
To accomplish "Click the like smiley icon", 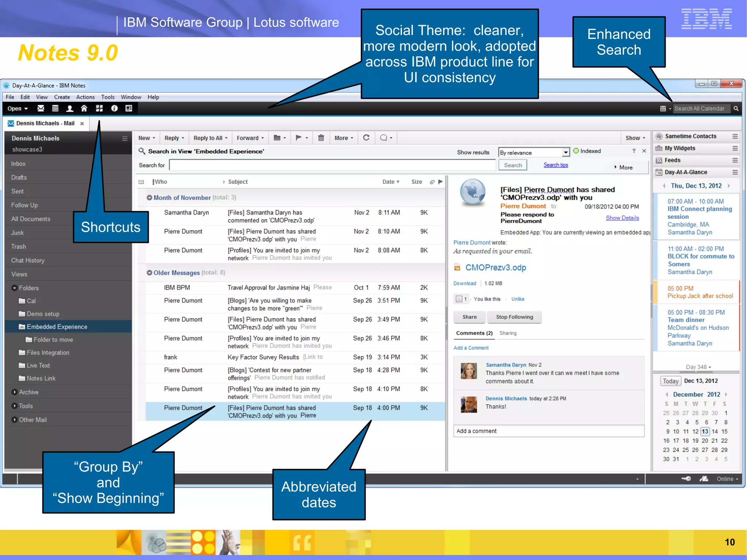I will [x=459, y=299].
